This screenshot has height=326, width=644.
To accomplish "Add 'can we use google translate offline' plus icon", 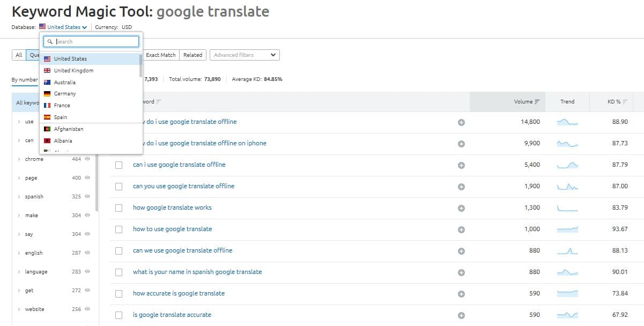I will 461,251.
